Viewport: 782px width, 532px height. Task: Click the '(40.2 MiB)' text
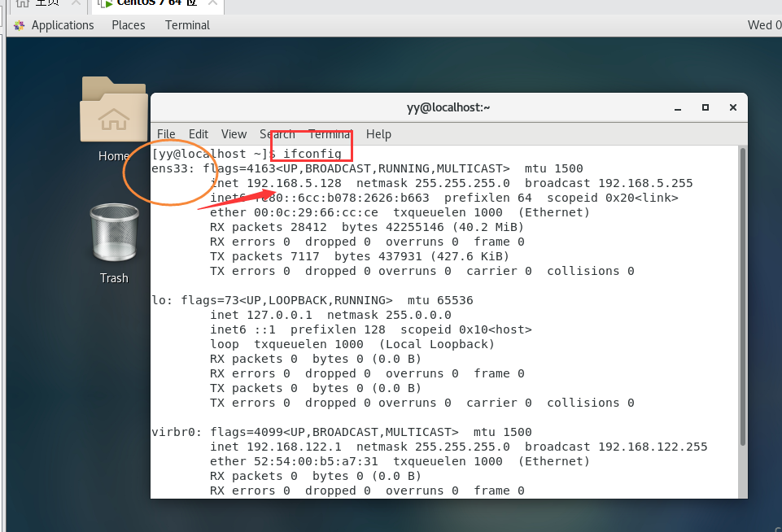coord(487,227)
